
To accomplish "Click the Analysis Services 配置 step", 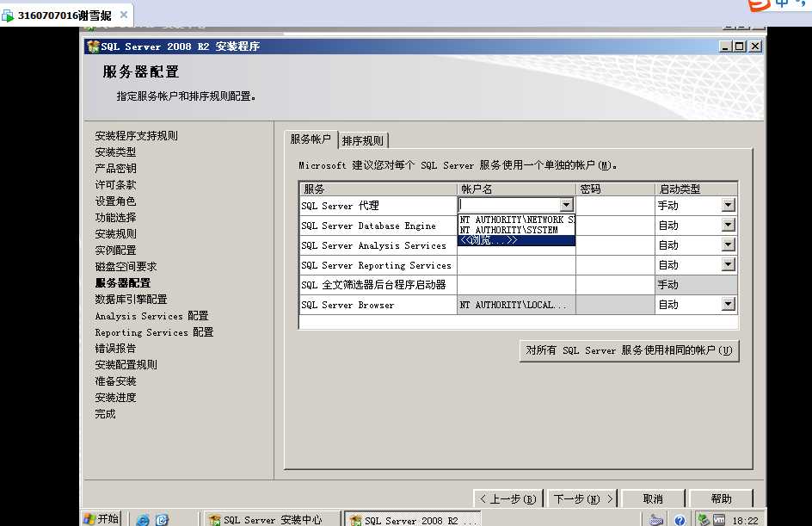I will pyautogui.click(x=151, y=316).
